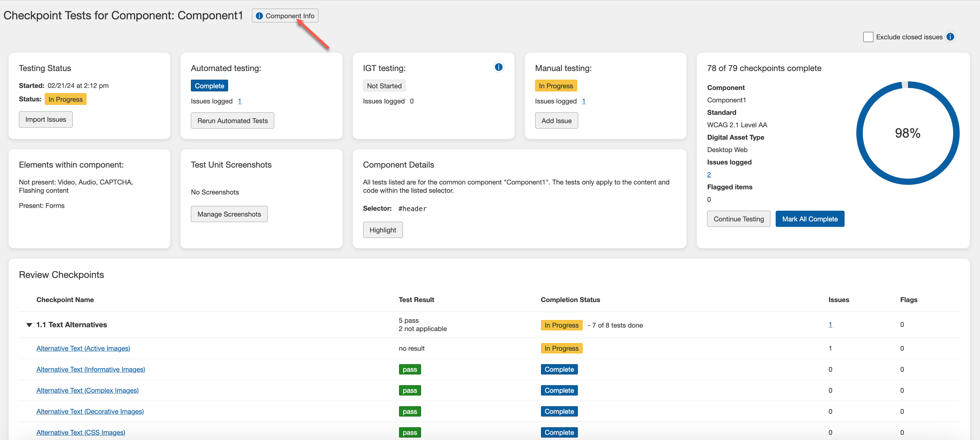The width and height of the screenshot is (980, 440).
Task: Click the 98% progress circle
Action: [907, 133]
